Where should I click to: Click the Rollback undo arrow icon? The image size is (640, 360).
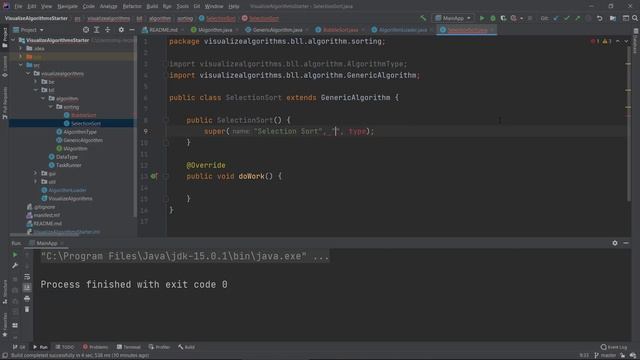click(x=600, y=18)
